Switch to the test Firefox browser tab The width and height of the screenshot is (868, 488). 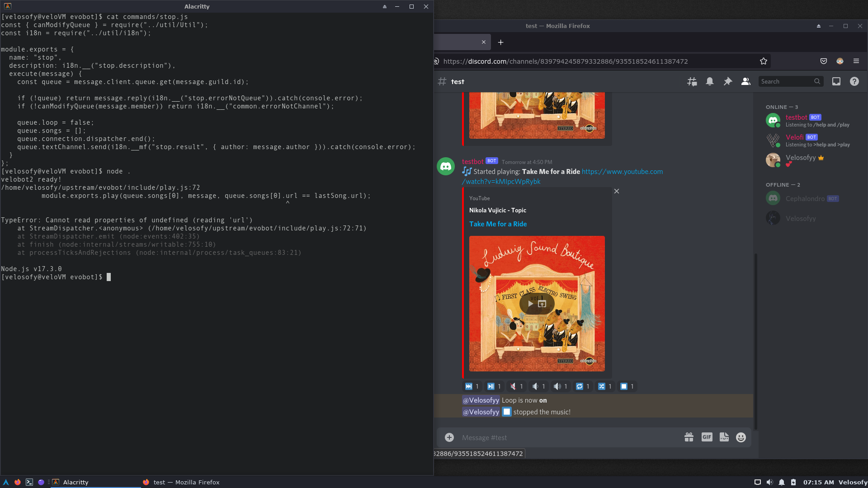point(457,42)
